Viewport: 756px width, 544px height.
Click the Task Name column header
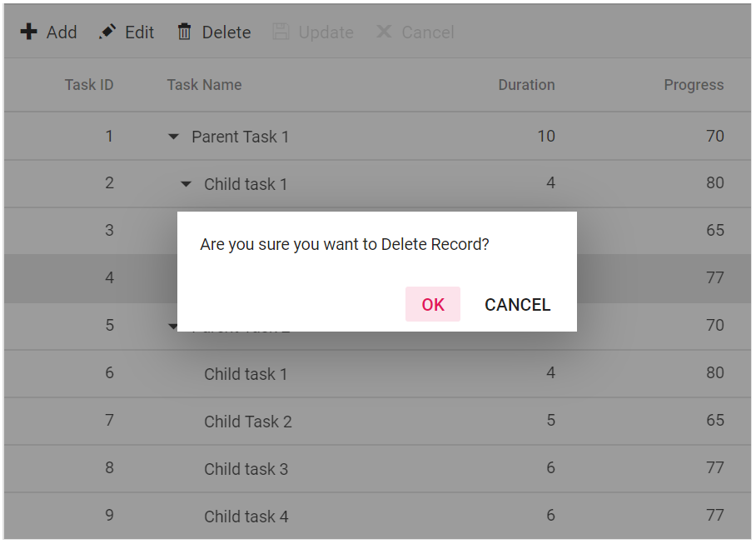pyautogui.click(x=204, y=84)
